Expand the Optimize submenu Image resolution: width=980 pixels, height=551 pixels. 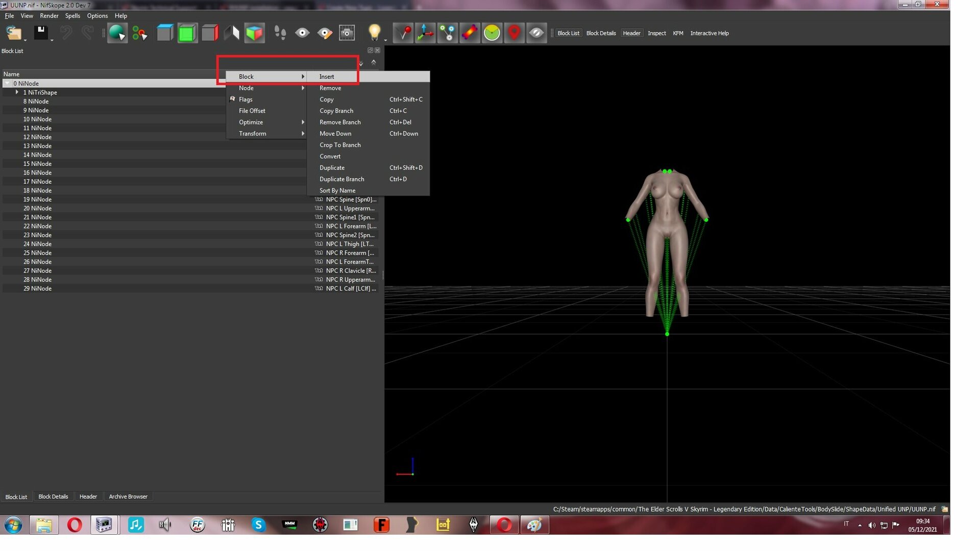(x=266, y=122)
